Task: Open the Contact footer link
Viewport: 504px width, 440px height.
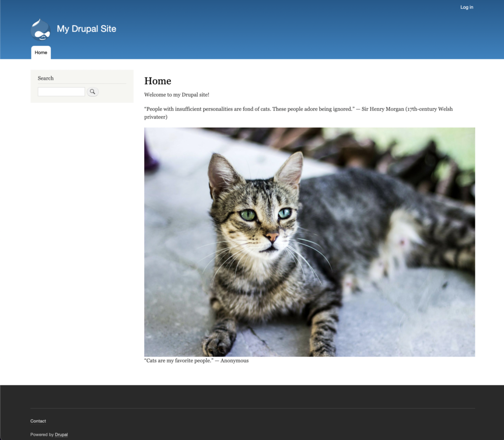Action: click(x=38, y=421)
